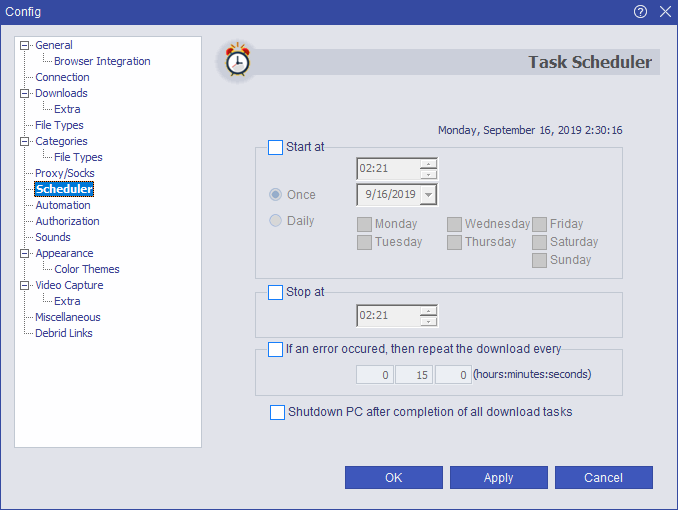Open Color Themes settings
This screenshot has height=510, width=678.
86,269
